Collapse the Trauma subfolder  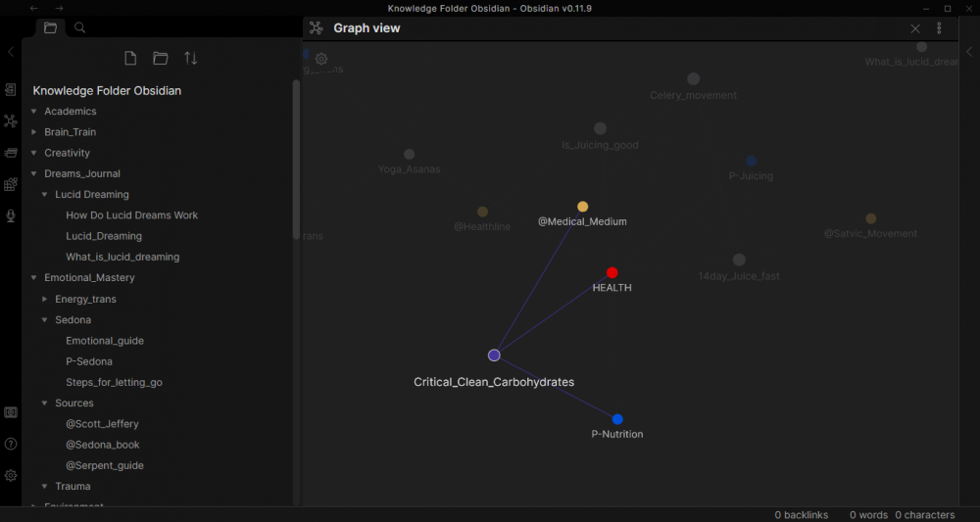44,487
